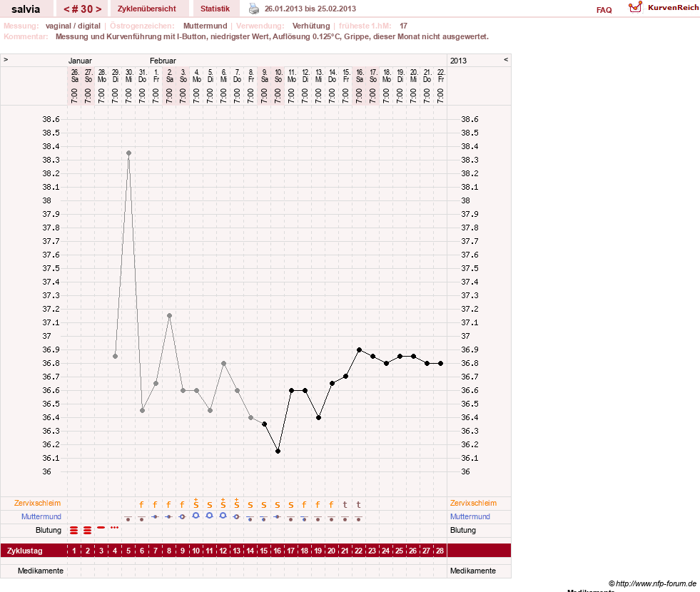This screenshot has width=700, height=592.
Task: Click the S+ cervical mucus mark on day 13
Action: coord(237,504)
